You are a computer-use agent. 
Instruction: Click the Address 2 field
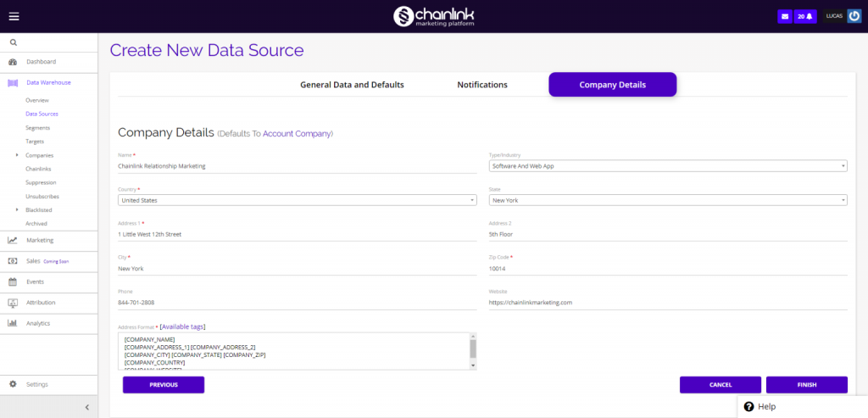(x=668, y=234)
